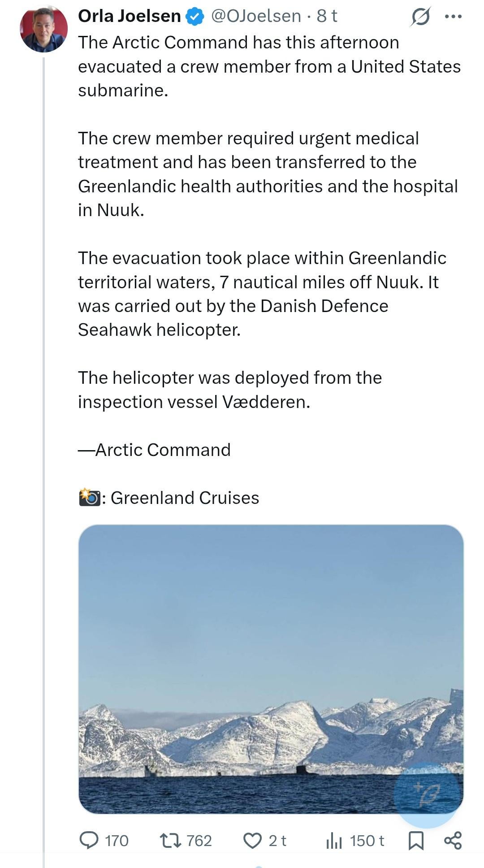
Task: Open the view analytics bar-chart icon
Action: point(334,840)
